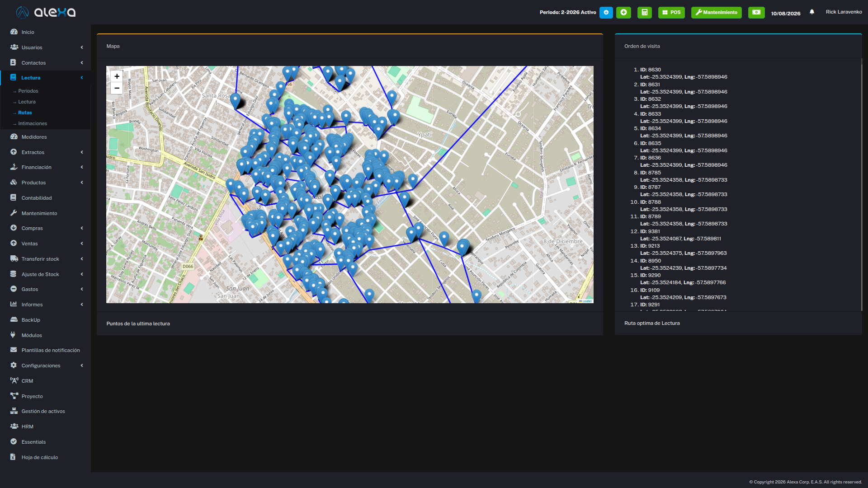Expand the Extractos menu chevron

(82, 152)
